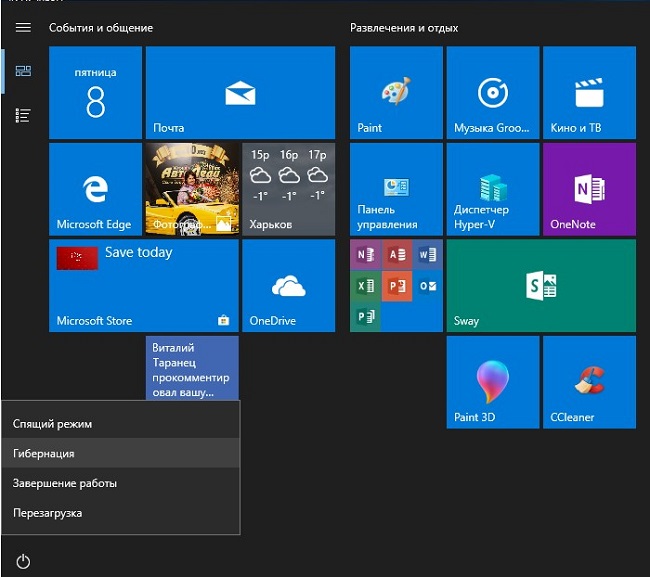
Task: Open PowerPoint icon in Office folder
Action: pyautogui.click(x=397, y=286)
